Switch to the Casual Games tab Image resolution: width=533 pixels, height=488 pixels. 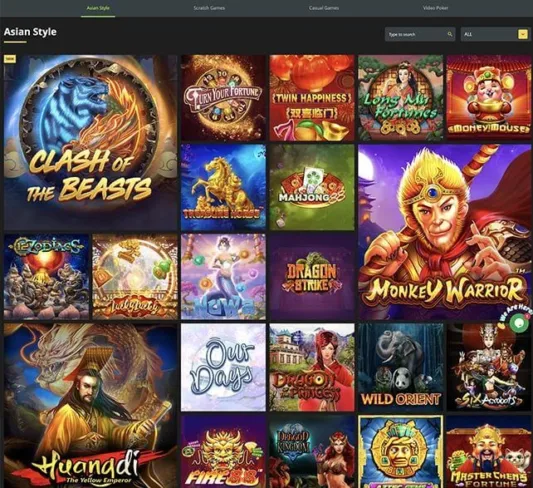[324, 8]
